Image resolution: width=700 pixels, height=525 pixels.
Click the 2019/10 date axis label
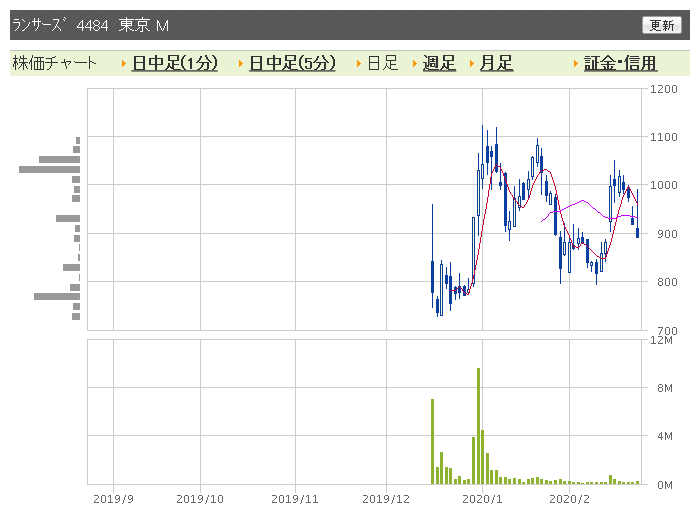pos(200,499)
